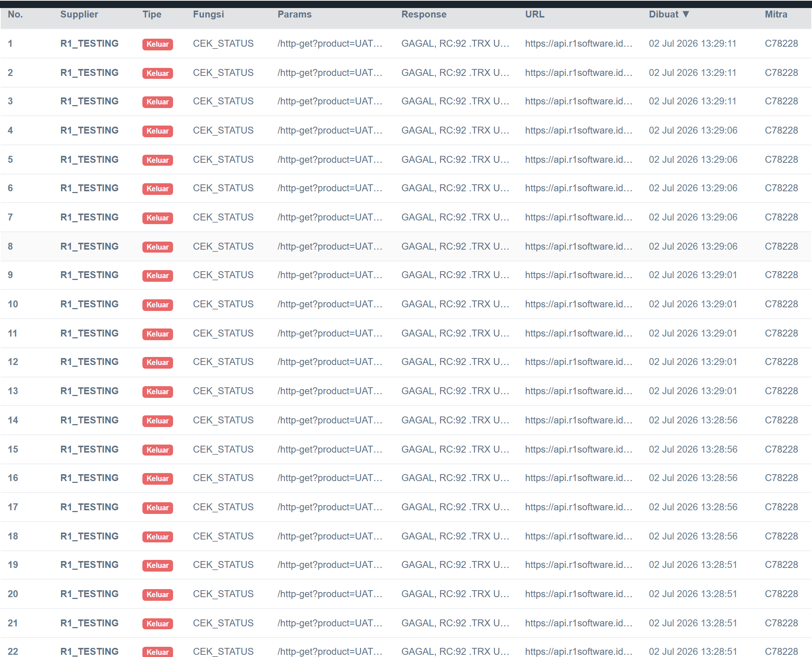Screen dimensions: 812x657
Task: Sort by the Dibuat column header
Action: pos(669,14)
